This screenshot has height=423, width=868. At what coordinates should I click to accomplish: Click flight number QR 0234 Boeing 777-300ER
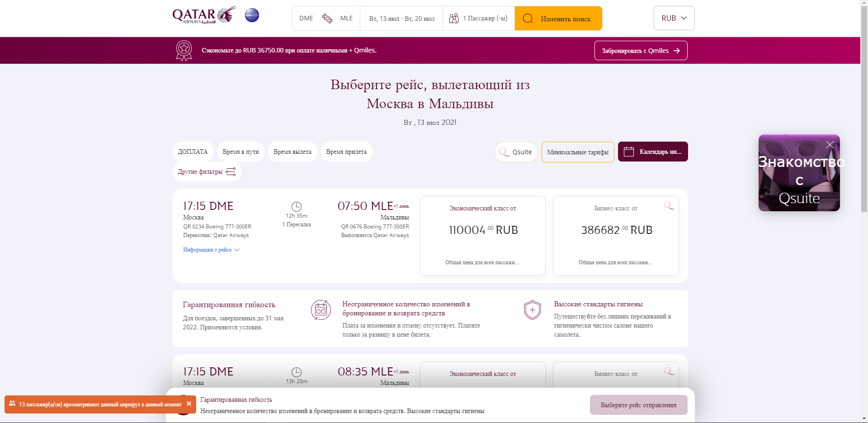(217, 227)
